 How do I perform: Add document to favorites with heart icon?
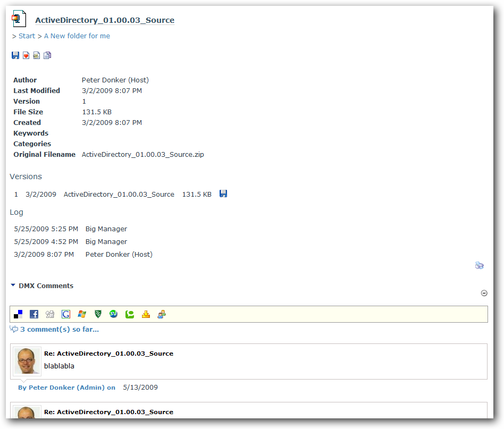(26, 55)
